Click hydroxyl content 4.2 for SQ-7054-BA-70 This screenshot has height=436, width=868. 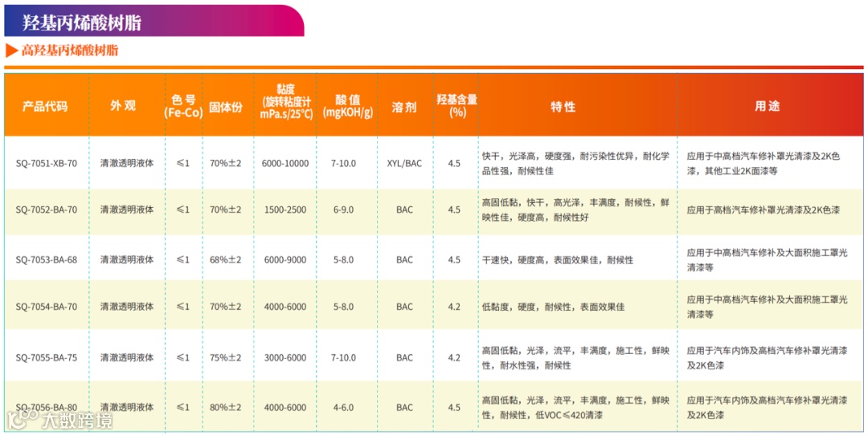click(x=454, y=307)
